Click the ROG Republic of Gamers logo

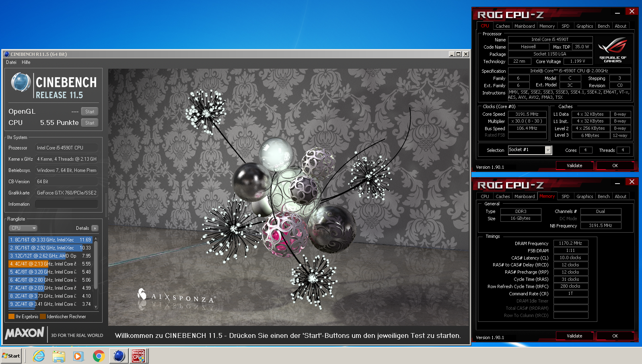coord(613,50)
